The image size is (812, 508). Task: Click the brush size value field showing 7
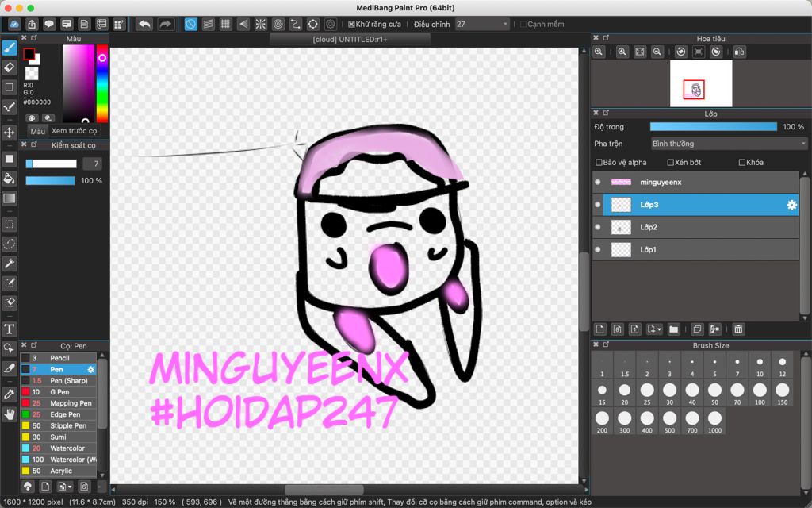pyautogui.click(x=92, y=164)
